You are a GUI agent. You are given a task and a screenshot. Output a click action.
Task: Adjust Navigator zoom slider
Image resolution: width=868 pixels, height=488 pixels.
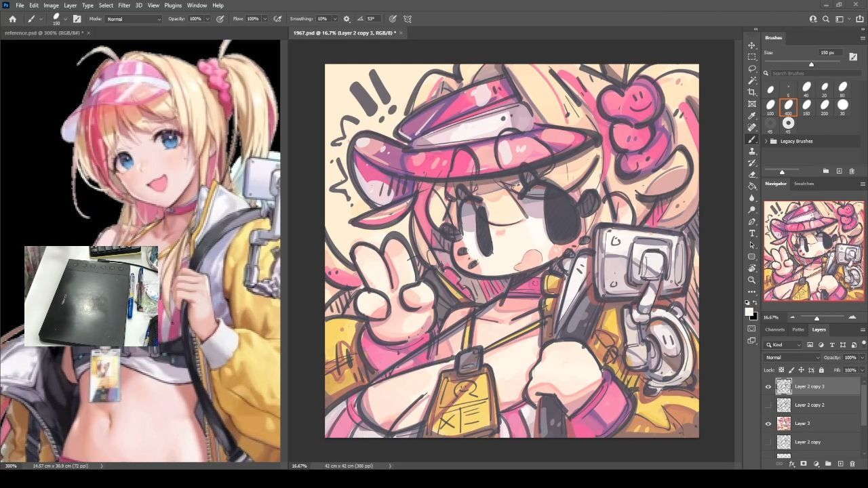point(816,318)
